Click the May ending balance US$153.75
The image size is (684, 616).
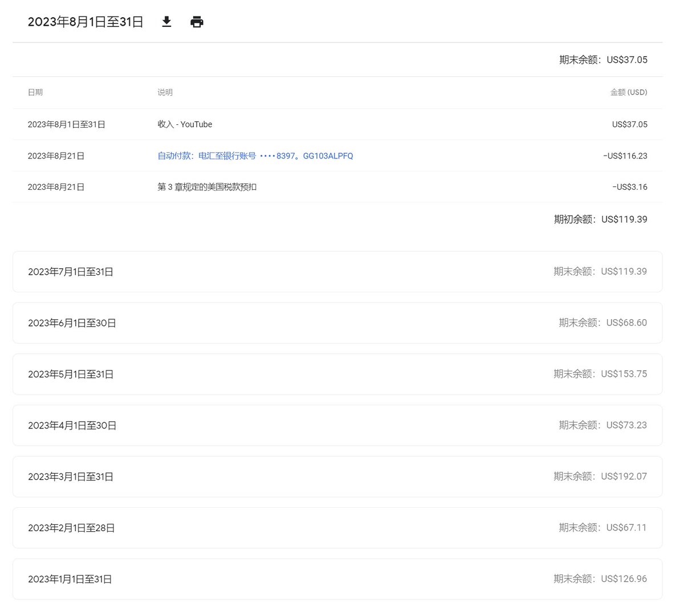click(600, 374)
